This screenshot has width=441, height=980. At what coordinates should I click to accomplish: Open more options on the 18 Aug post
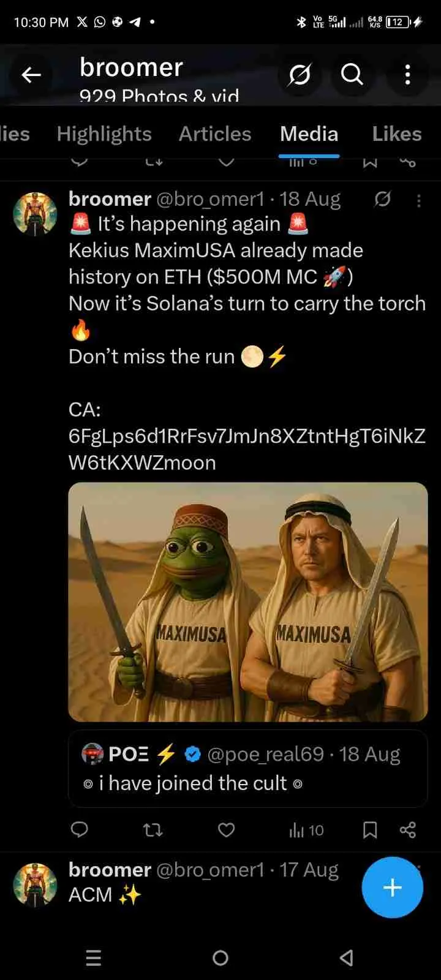(x=419, y=200)
